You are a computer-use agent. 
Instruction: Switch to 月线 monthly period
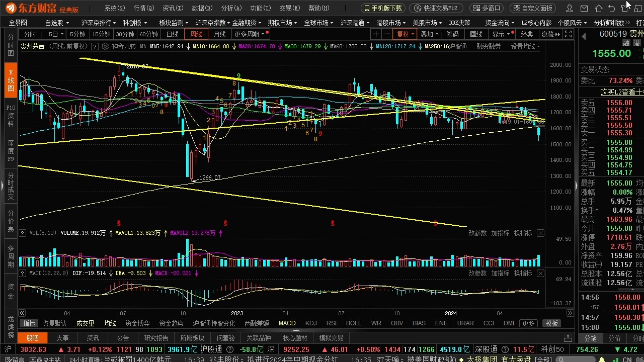pos(220,34)
